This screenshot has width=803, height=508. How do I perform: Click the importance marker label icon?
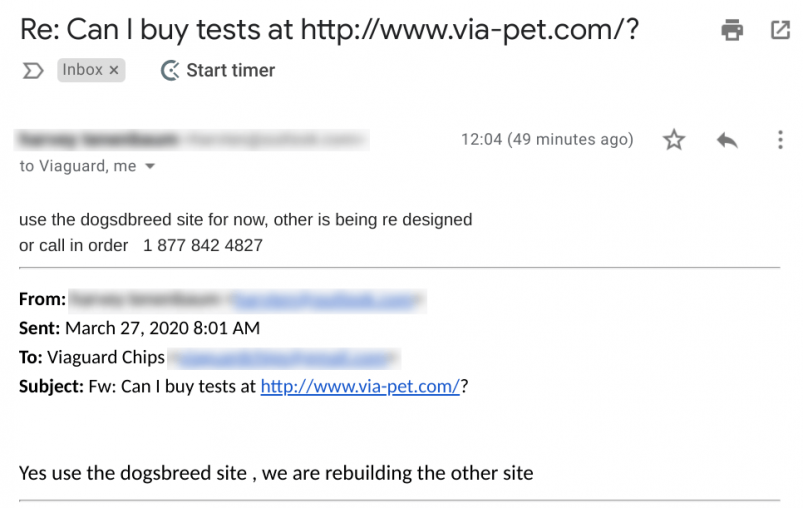click(x=33, y=71)
